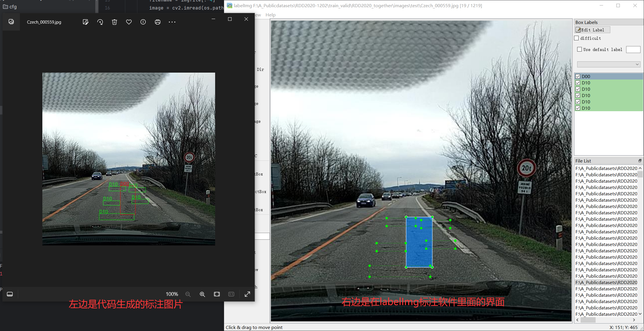This screenshot has width=644, height=331.
Task: Open the See more ellipsis menu in Photos
Action: click(172, 22)
